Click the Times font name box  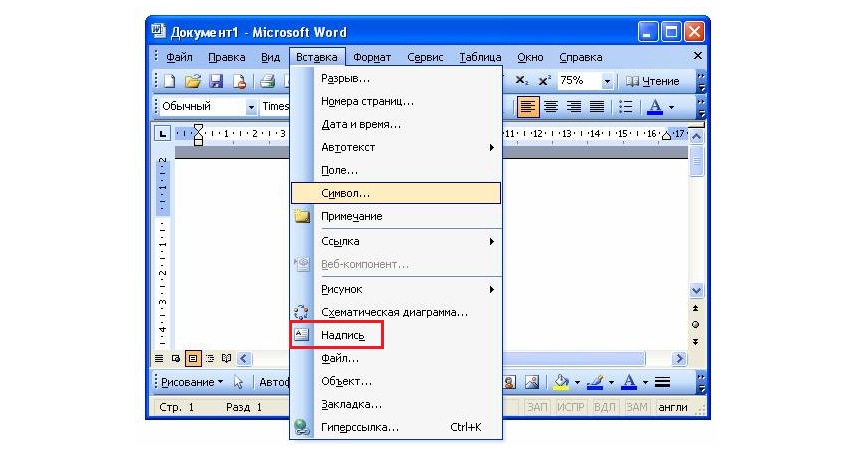click(275, 107)
